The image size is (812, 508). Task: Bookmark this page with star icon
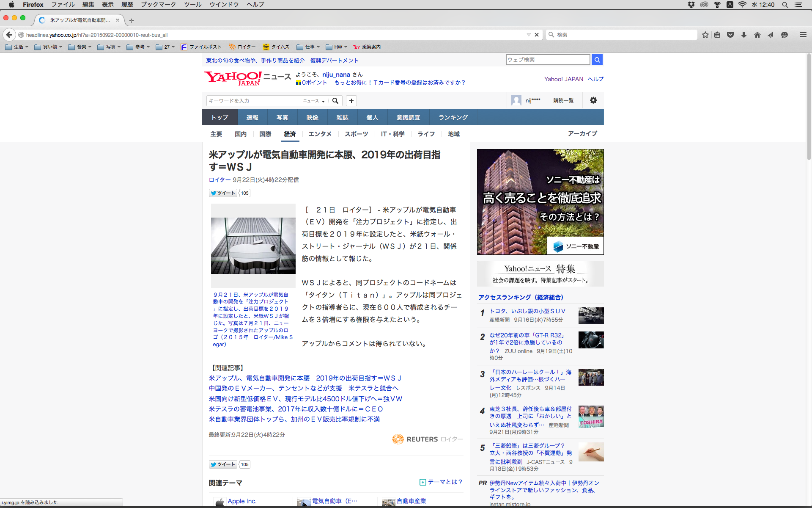click(x=705, y=35)
